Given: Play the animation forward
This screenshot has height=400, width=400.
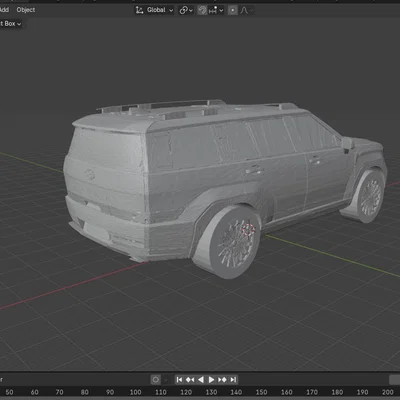Looking at the screenshot, I should coord(211,380).
